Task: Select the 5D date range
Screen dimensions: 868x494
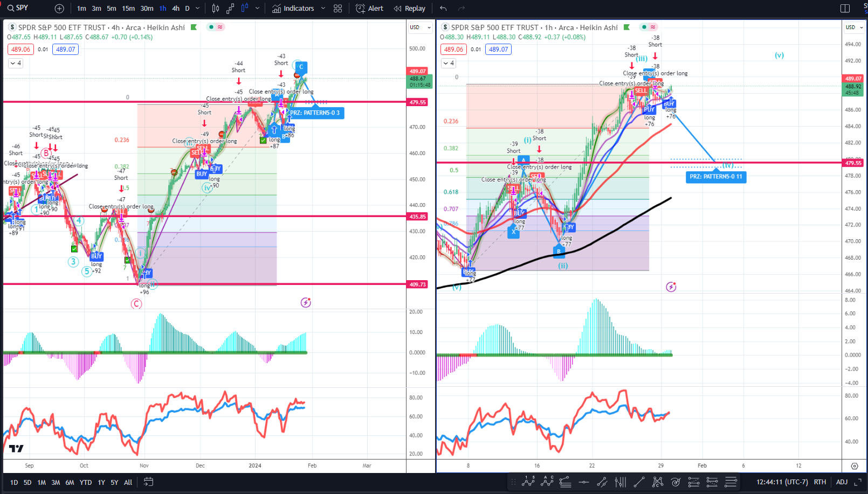Action: click(27, 482)
